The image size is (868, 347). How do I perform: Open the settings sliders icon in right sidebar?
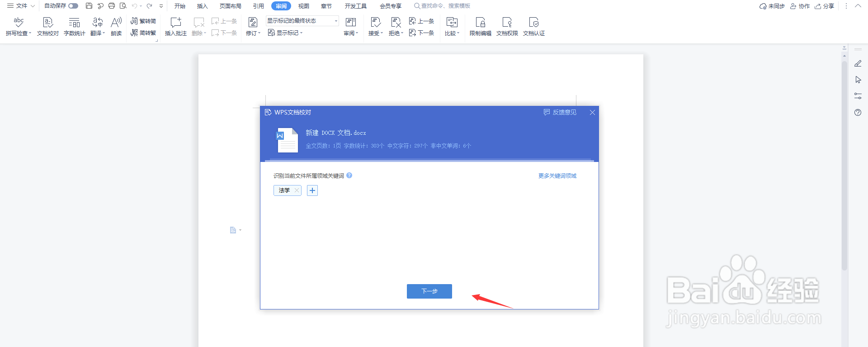858,96
